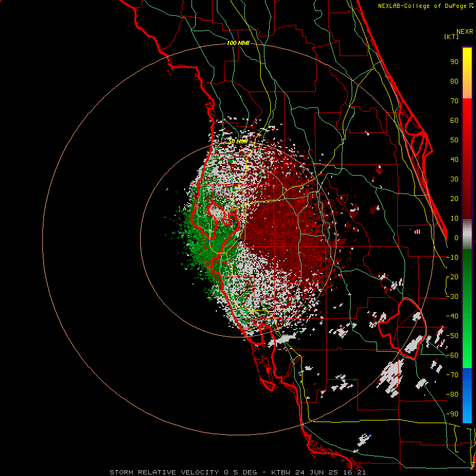Screen dimensions: 476x476
Task: Click the STORM RELATIVE VELOCITY 0.5 DEG caption
Action: pyautogui.click(x=183, y=472)
